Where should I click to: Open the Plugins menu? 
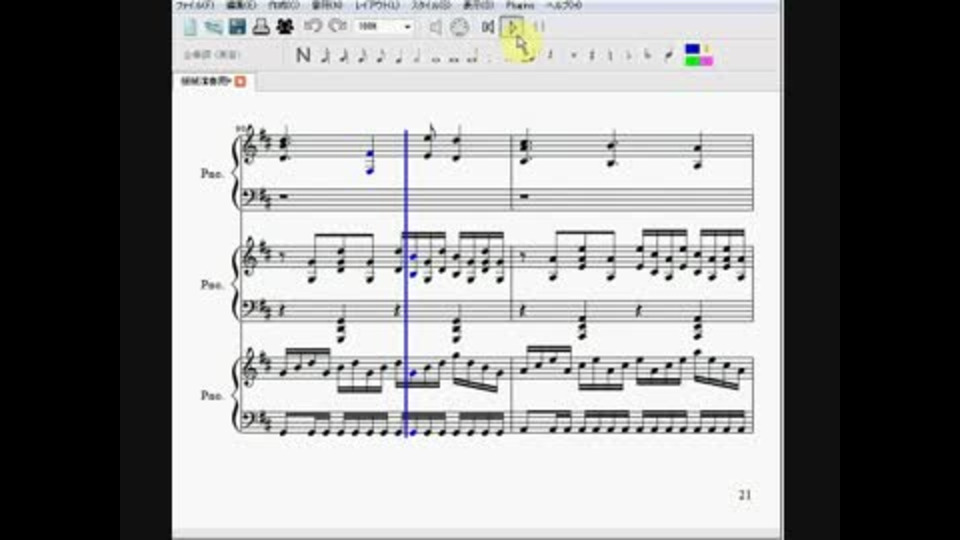click(520, 6)
